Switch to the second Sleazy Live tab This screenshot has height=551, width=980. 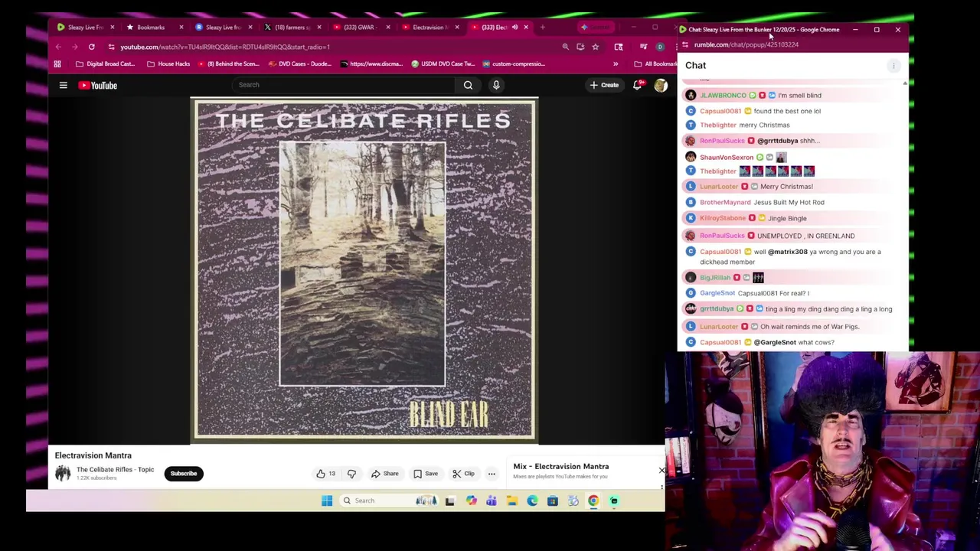[223, 28]
